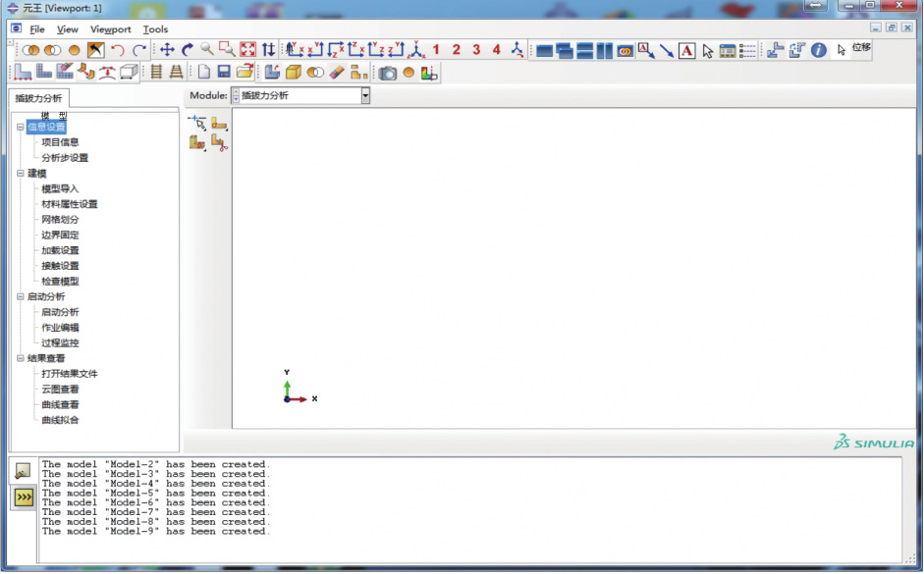Image resolution: width=924 pixels, height=574 pixels.
Task: Open the Command Line Interface tab
Action: (x=23, y=498)
